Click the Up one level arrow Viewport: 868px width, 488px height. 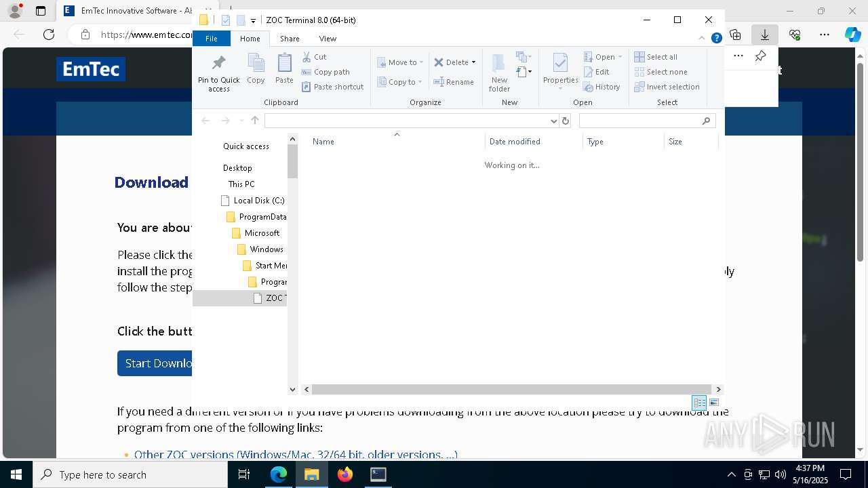point(255,121)
